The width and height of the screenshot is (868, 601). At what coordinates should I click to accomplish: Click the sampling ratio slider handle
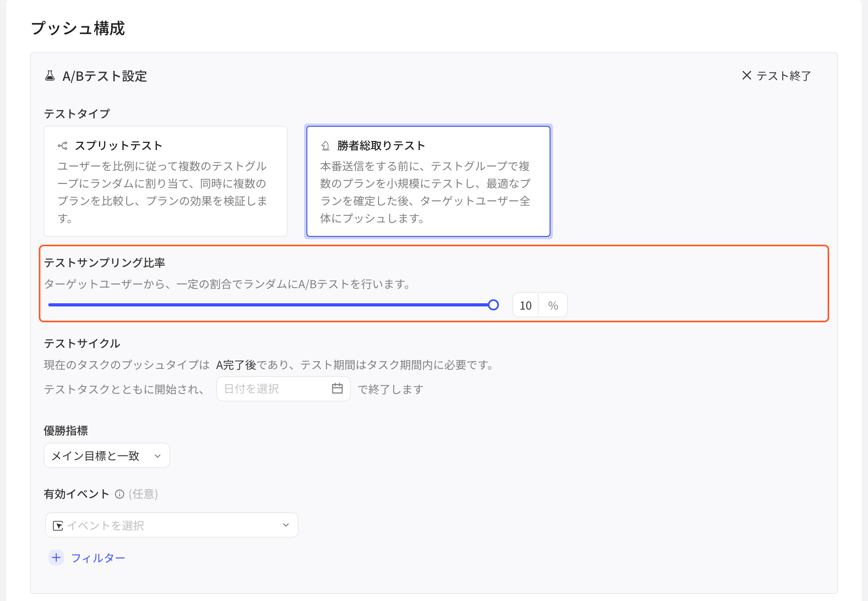(x=493, y=305)
